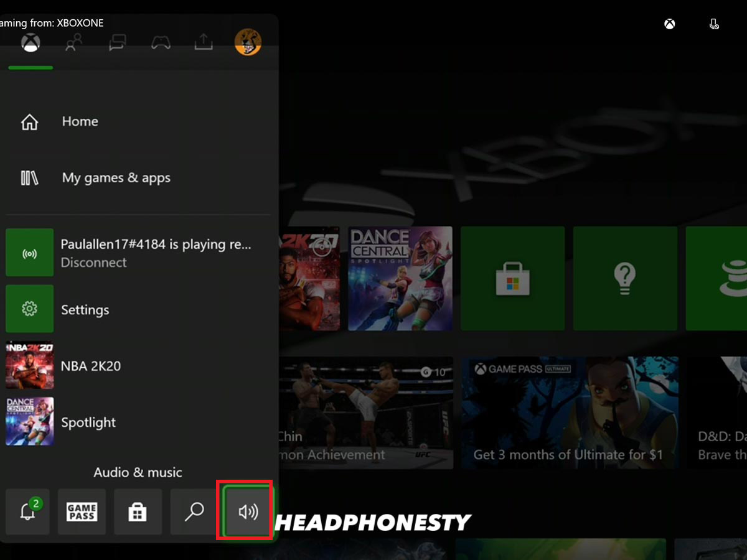Open the Microsoft Store bag shortcut
Screen dimensions: 747x560
[x=138, y=512]
